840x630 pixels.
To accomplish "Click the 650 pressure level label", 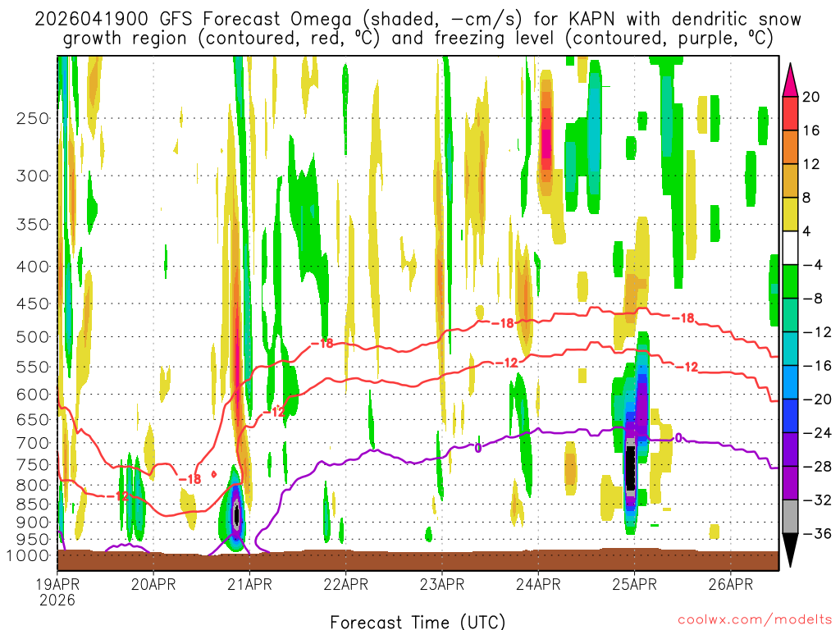I will [33, 419].
